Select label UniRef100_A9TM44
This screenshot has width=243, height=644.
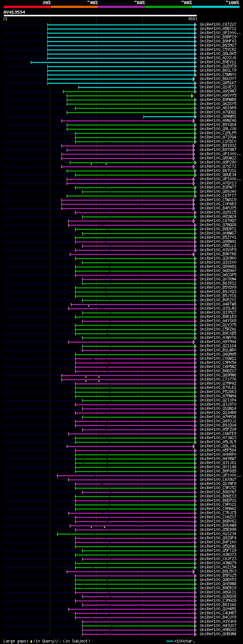[x=218, y=342]
